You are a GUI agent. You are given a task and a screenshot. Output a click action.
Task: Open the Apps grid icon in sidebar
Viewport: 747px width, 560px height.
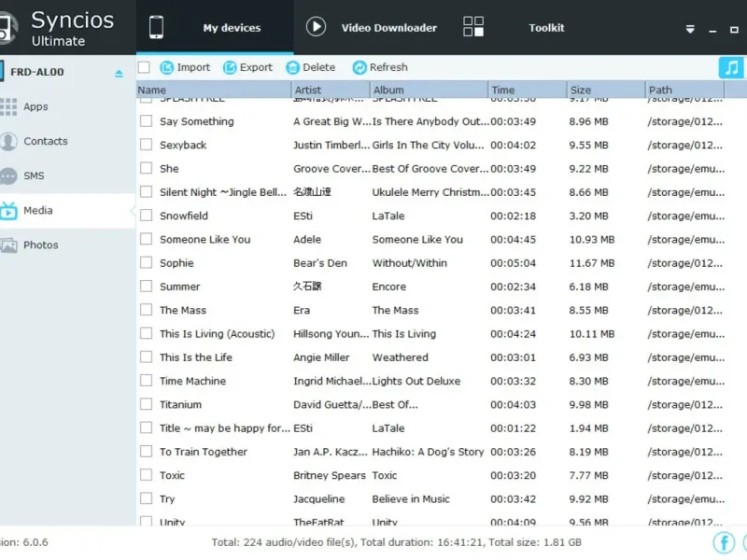point(8,106)
